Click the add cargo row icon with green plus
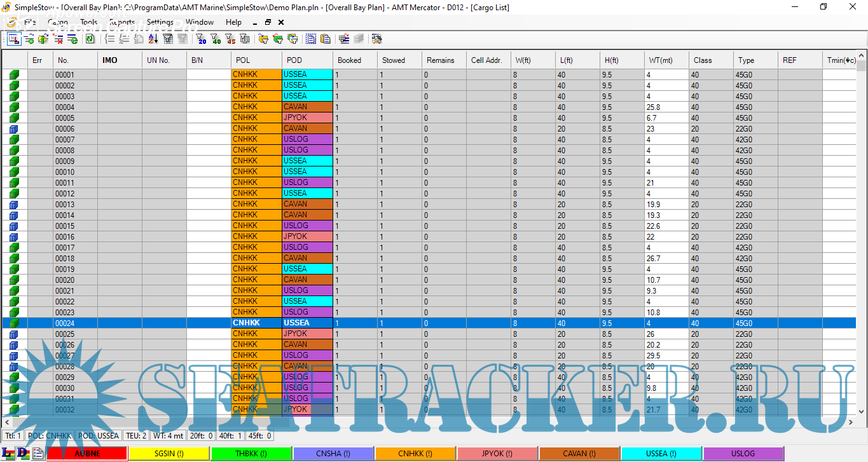Viewport: 868px width, 462px height. (x=29, y=39)
